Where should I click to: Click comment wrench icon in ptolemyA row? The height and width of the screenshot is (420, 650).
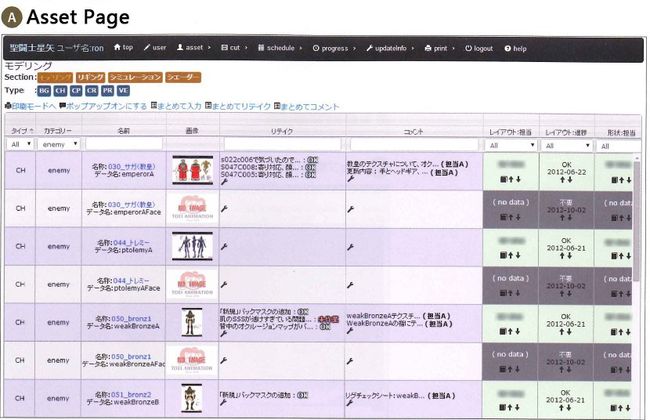(350, 247)
